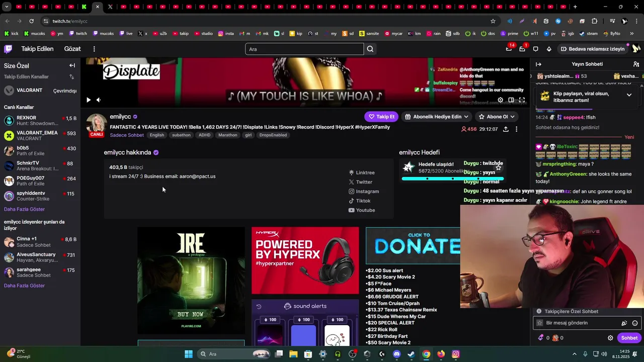Open spyhiddentv channel in sidebar
The height and width of the screenshot is (362, 644).
click(x=40, y=196)
